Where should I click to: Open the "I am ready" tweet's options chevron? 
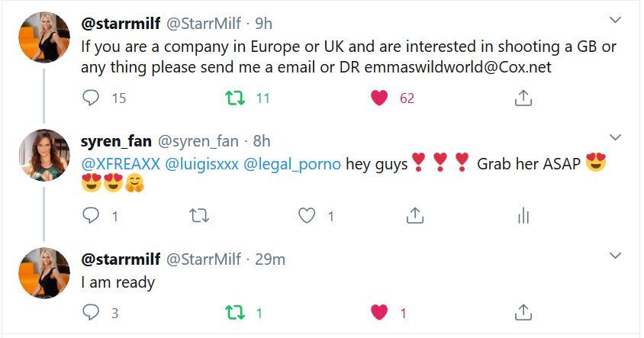(615, 255)
